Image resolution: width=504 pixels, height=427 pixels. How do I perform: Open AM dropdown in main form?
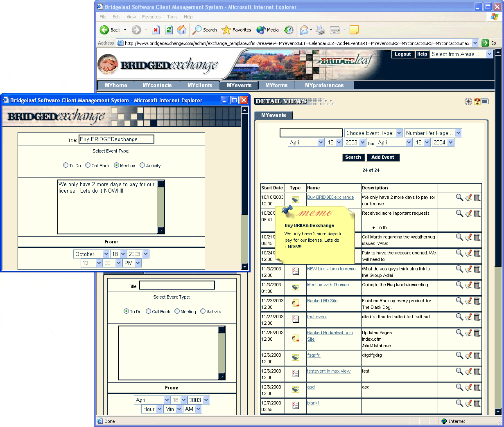click(x=192, y=409)
